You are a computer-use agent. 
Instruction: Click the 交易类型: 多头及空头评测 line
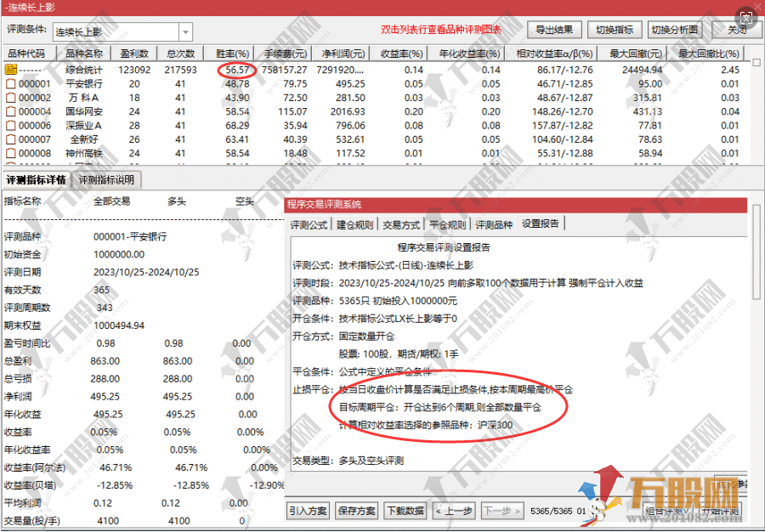pyautogui.click(x=348, y=461)
